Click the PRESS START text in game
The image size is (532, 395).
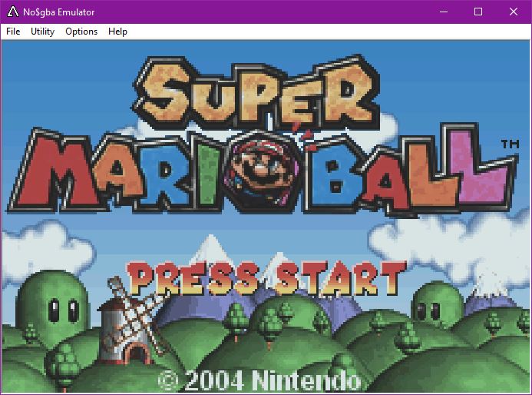click(266, 278)
